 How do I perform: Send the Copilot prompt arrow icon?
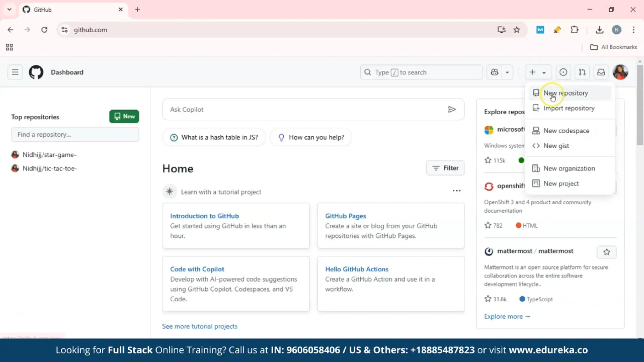[452, 109]
